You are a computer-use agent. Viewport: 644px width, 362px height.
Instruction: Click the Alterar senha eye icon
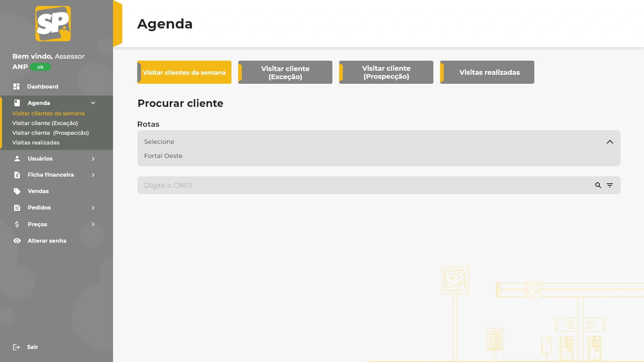click(17, 241)
